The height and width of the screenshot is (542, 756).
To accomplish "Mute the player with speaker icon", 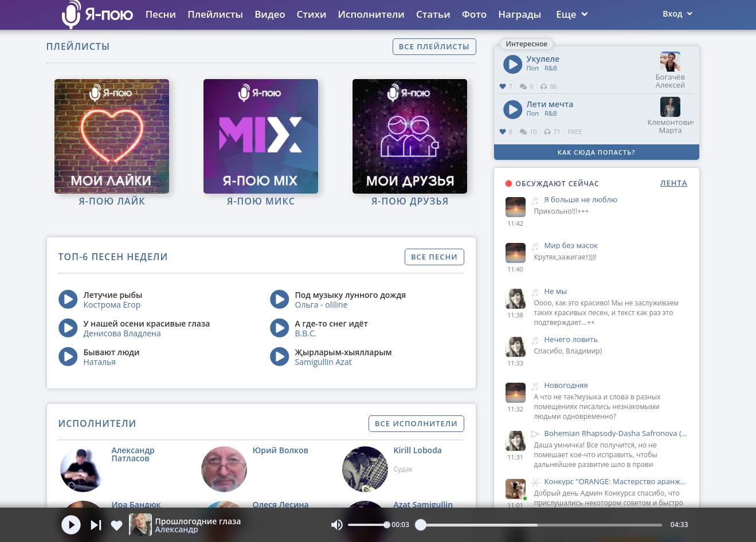I will [x=337, y=525].
